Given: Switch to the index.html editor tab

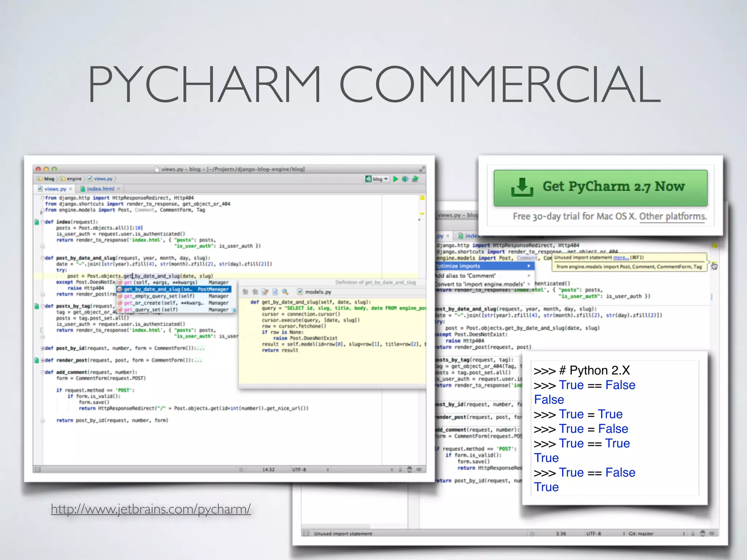Looking at the screenshot, I should pyautogui.click(x=100, y=189).
